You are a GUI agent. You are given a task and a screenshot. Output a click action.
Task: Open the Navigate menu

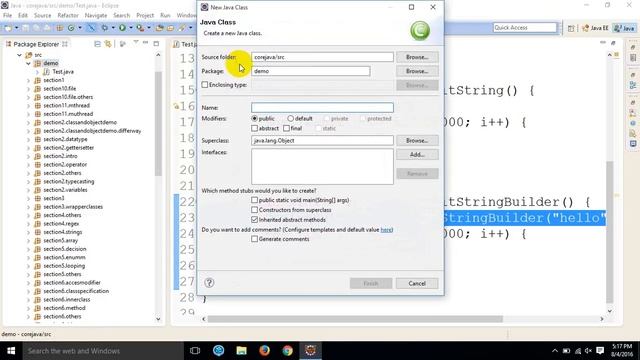click(96, 15)
